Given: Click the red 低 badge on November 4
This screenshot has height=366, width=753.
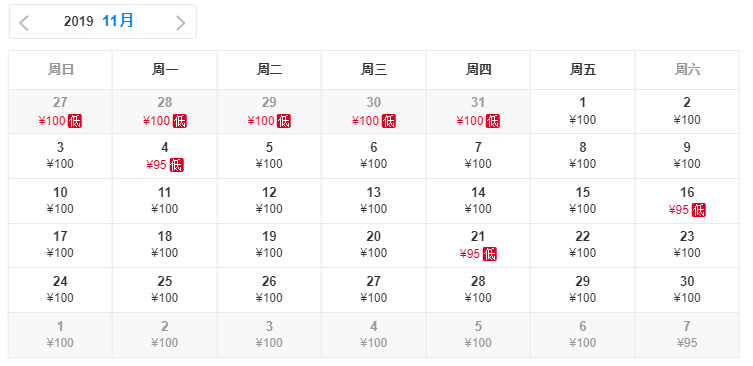Looking at the screenshot, I should pos(176,165).
